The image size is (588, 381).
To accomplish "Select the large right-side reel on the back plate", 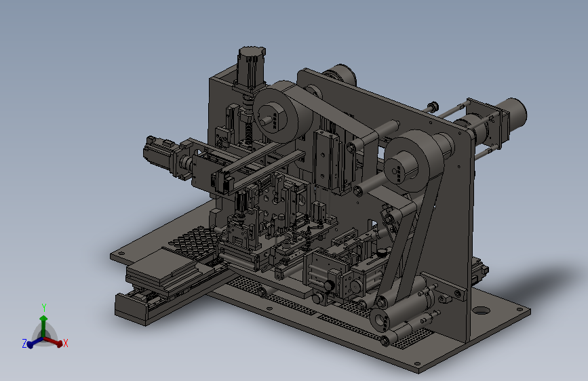I will [414, 161].
